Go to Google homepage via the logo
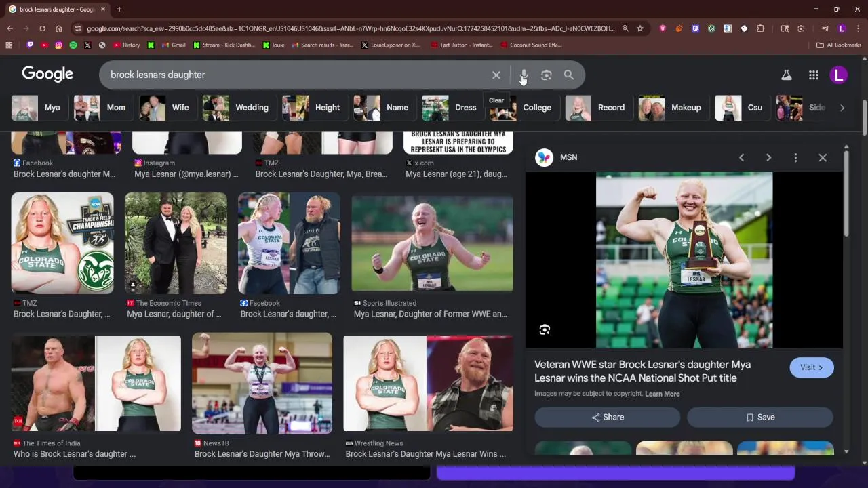 47,75
